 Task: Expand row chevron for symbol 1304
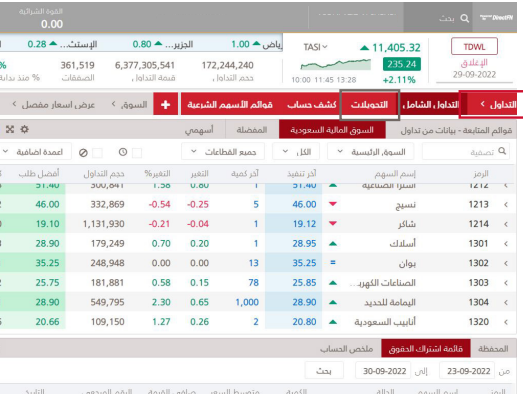coord(506,303)
